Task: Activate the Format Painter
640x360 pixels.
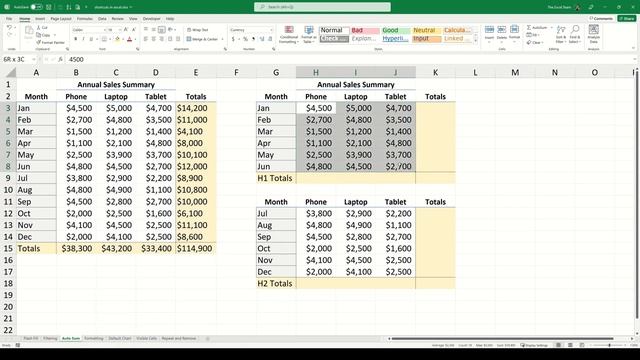Action: (x=51, y=42)
